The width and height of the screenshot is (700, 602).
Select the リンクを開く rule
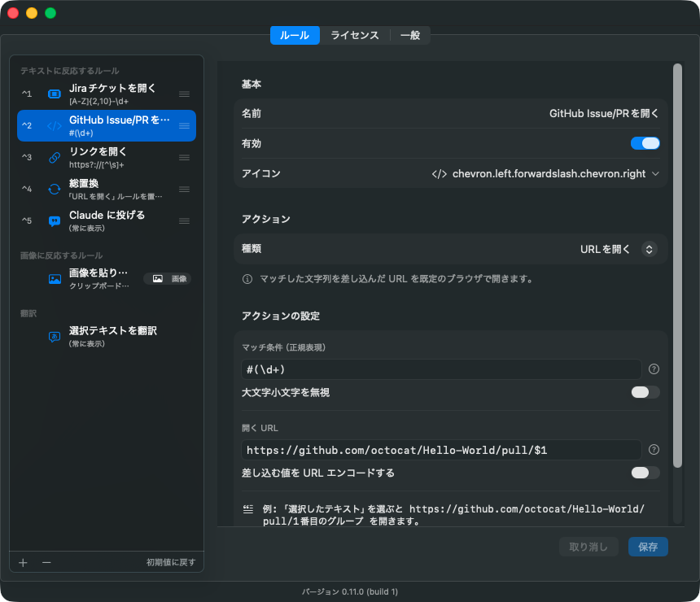click(107, 158)
